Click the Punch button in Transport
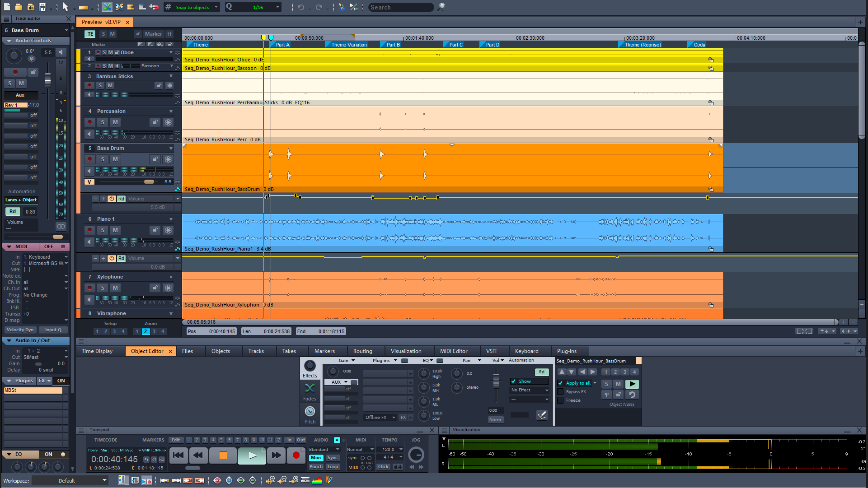868x488 pixels. pyautogui.click(x=316, y=467)
